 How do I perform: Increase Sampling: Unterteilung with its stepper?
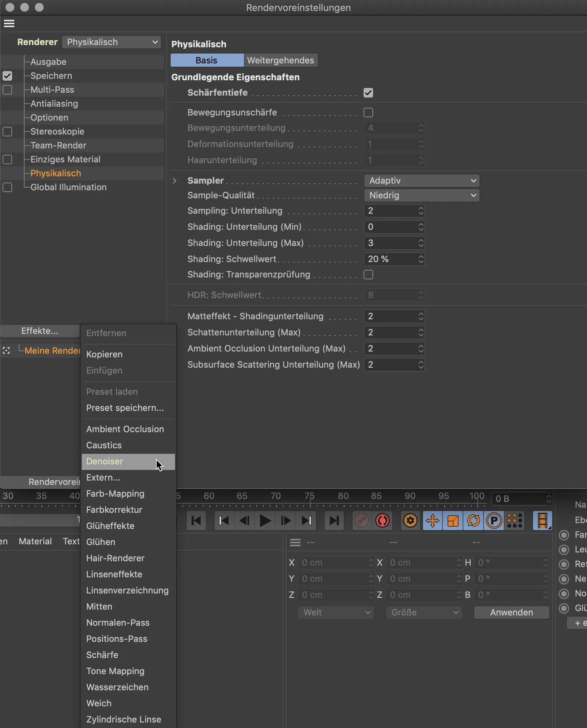[421, 208]
